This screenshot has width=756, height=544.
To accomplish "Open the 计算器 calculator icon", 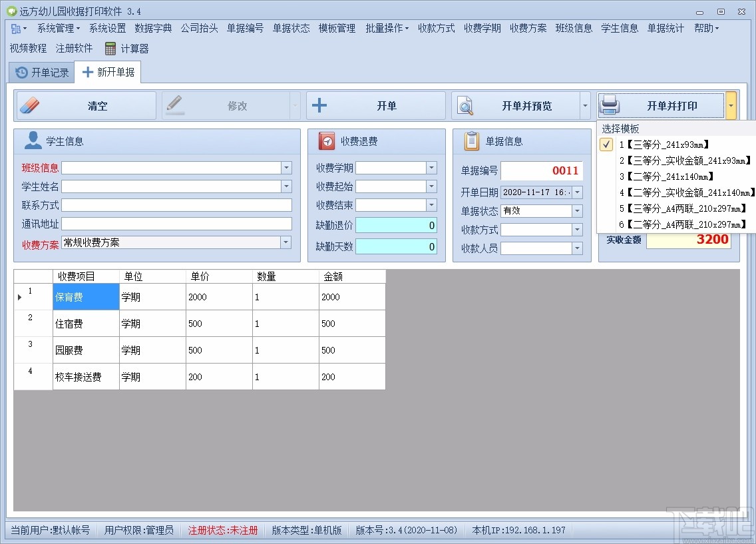I will pyautogui.click(x=110, y=49).
